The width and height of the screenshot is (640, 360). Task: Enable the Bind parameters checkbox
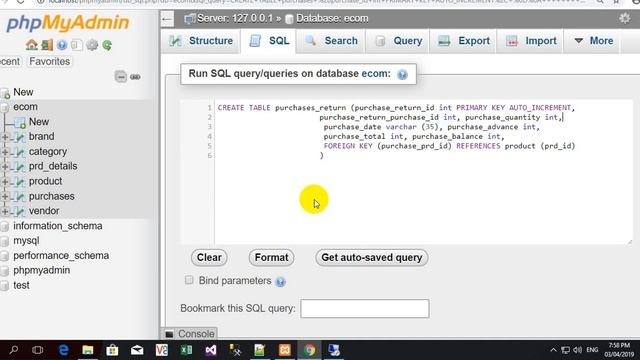point(189,280)
